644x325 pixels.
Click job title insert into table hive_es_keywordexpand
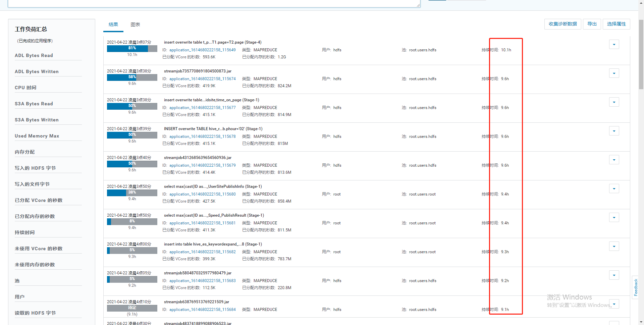[213, 244]
